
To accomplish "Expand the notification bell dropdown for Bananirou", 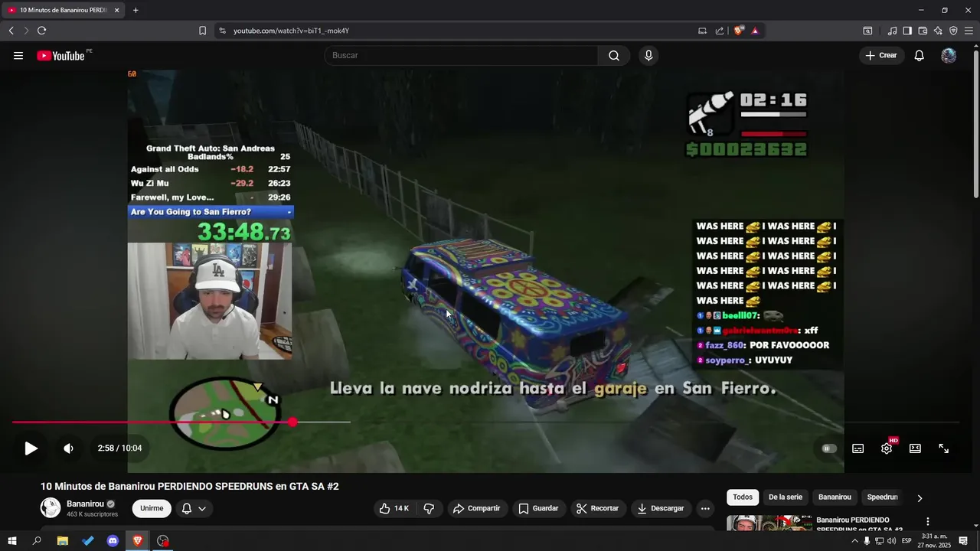I will [194, 508].
